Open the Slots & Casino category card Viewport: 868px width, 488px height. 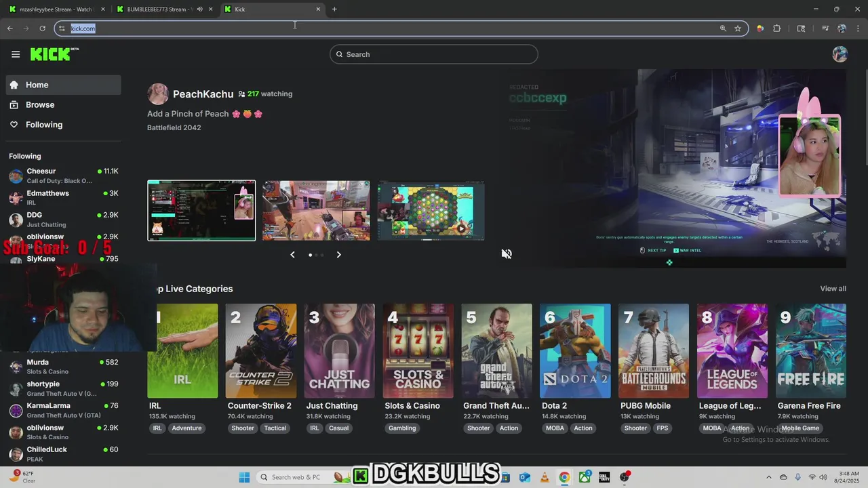coord(418,350)
